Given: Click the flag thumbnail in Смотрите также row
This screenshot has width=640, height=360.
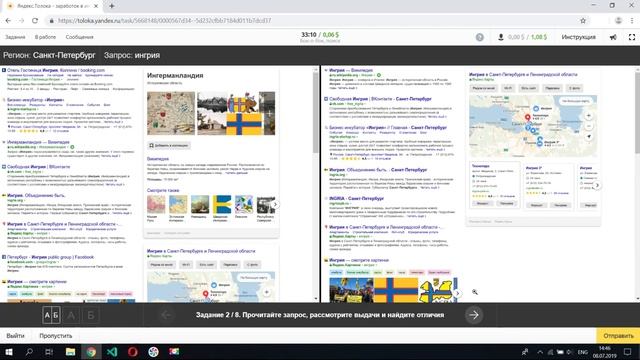Looking at the screenshot, I should point(222,204).
